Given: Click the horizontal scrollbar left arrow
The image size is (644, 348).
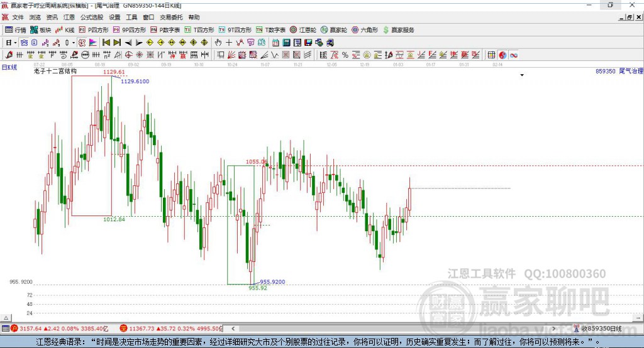Looking at the screenshot, I should [x=233, y=329].
